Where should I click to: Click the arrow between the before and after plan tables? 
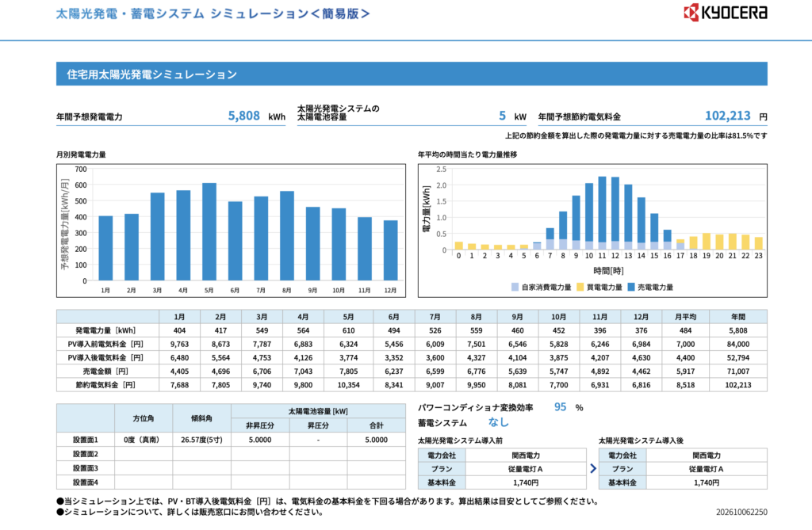tap(593, 468)
